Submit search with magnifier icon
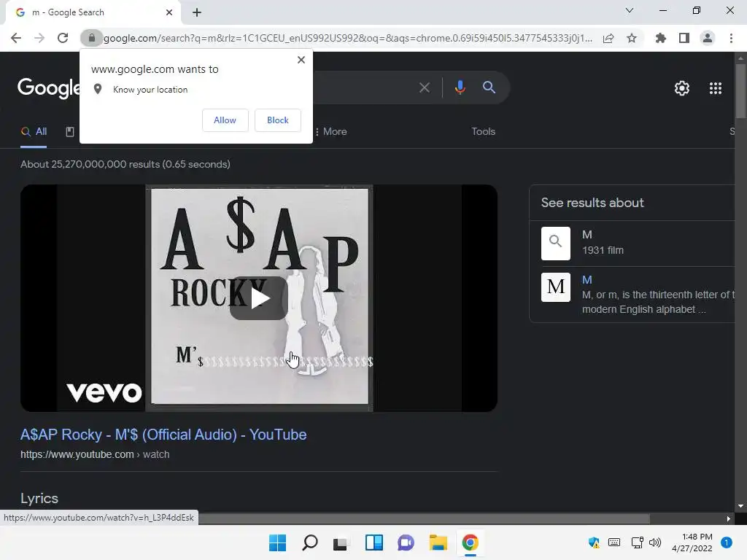 point(489,87)
